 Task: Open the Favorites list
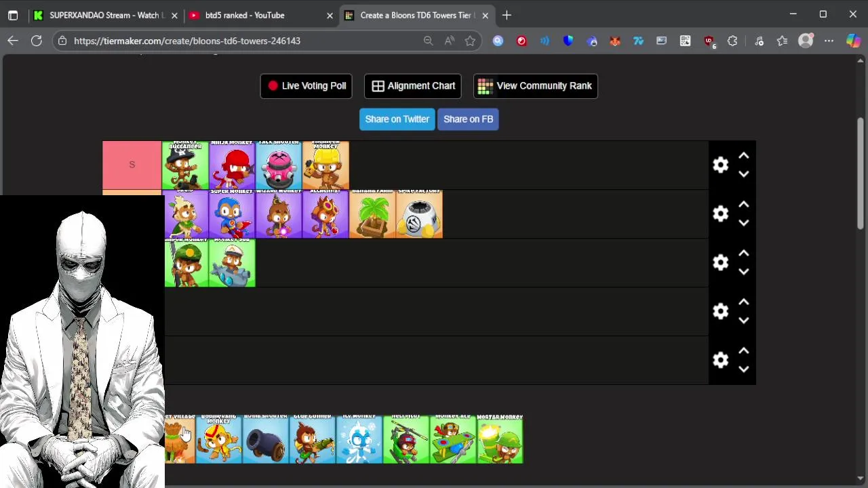[782, 41]
